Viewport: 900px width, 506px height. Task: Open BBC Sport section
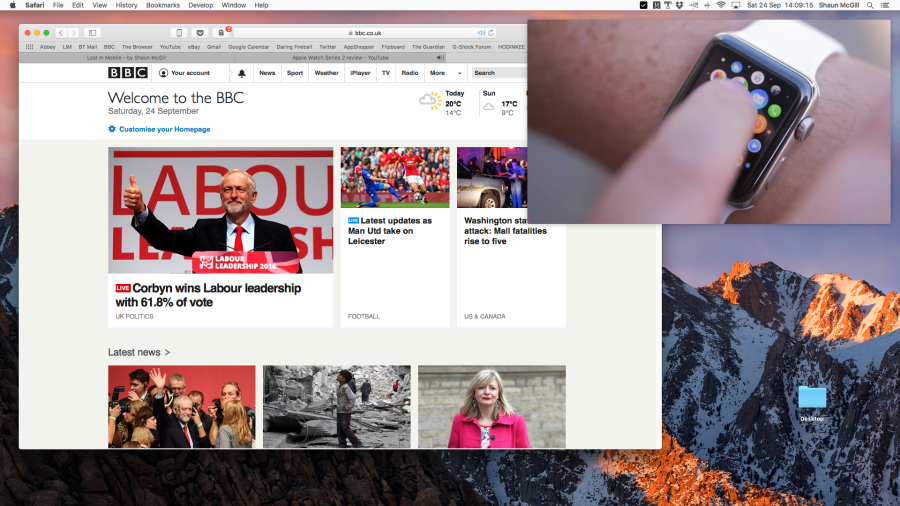tap(295, 73)
